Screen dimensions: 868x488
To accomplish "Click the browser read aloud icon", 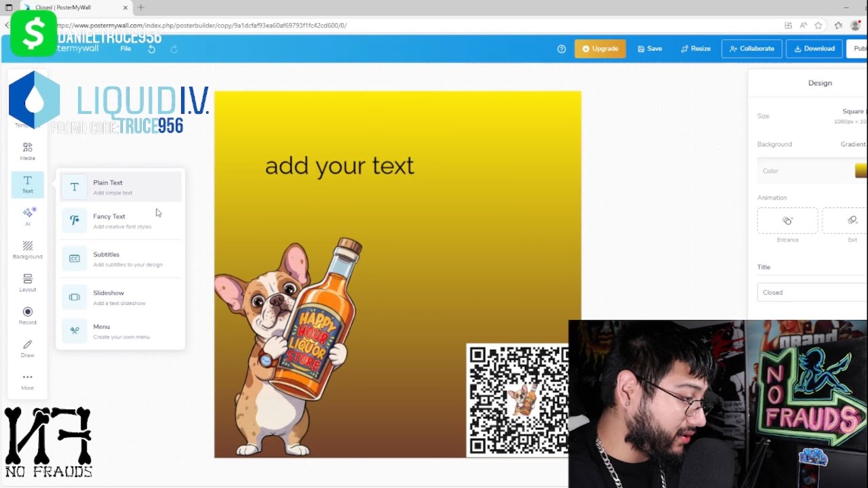I will click(803, 25).
